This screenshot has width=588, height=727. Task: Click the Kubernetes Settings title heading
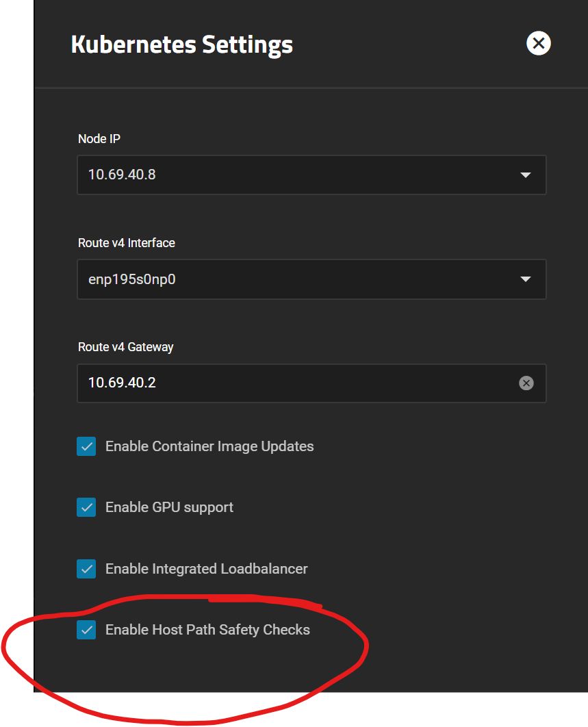(182, 45)
